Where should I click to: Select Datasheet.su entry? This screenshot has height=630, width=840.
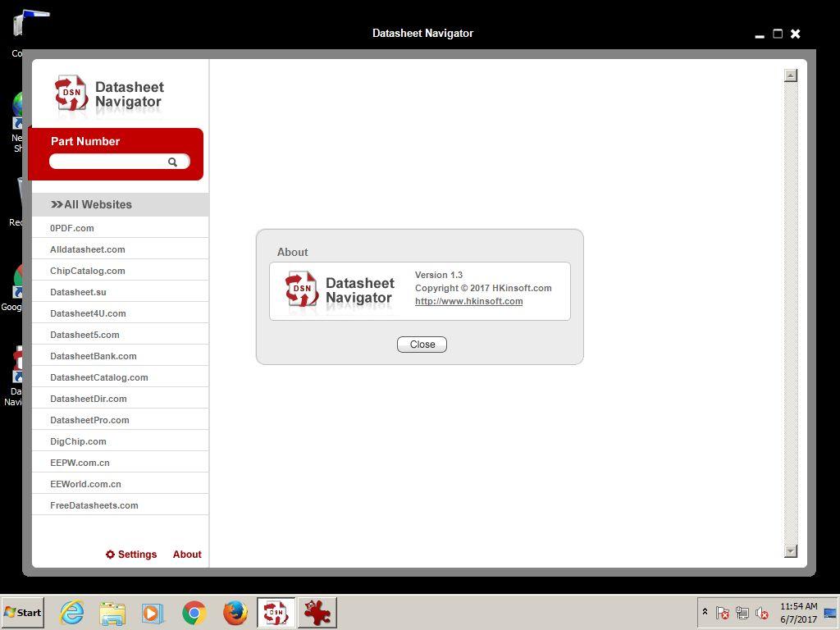tap(121, 292)
